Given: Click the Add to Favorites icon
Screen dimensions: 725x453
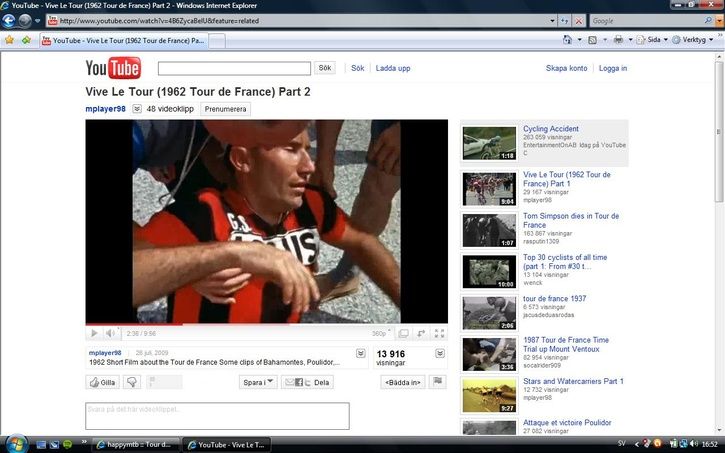Looking at the screenshot, I should click(x=26, y=40).
